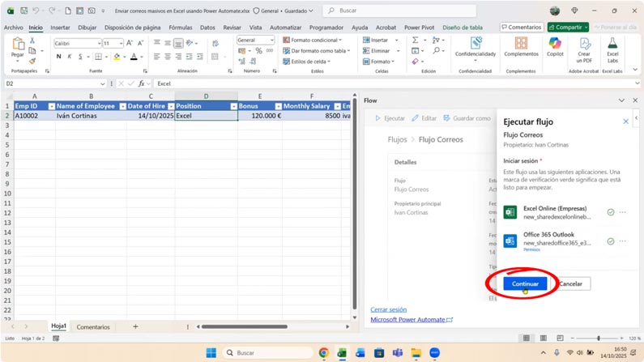Switch to the Comentarios sheet tab
644x362 pixels.
click(93, 327)
